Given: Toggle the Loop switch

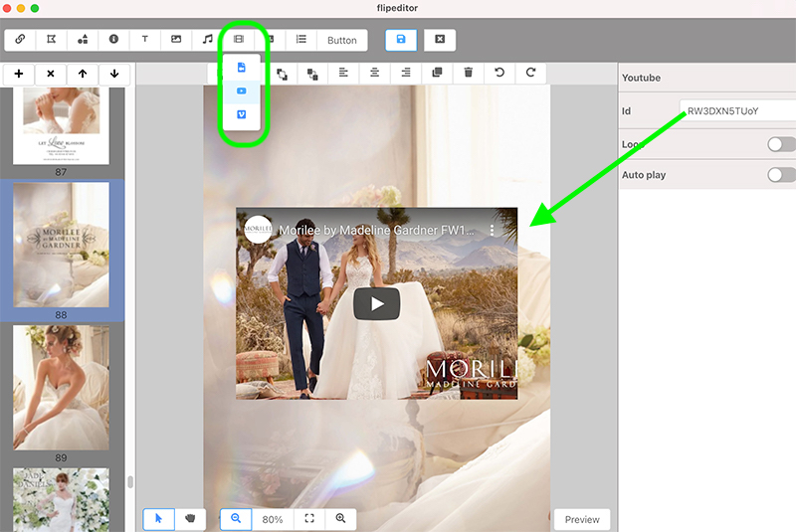Looking at the screenshot, I should click(781, 144).
